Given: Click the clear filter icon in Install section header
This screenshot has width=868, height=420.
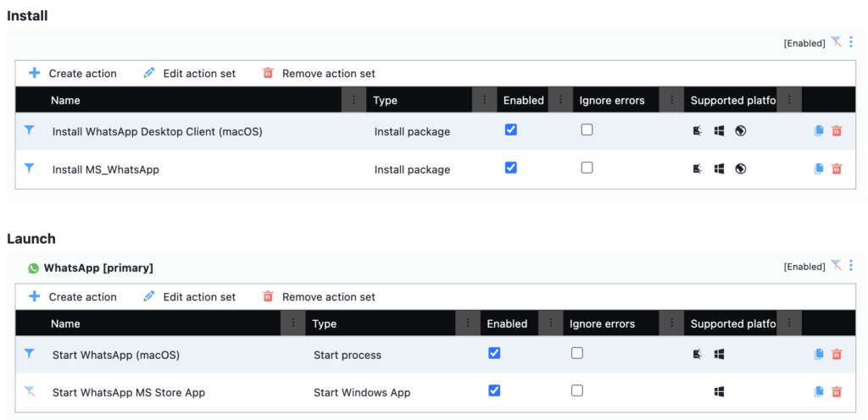Looking at the screenshot, I should (836, 42).
